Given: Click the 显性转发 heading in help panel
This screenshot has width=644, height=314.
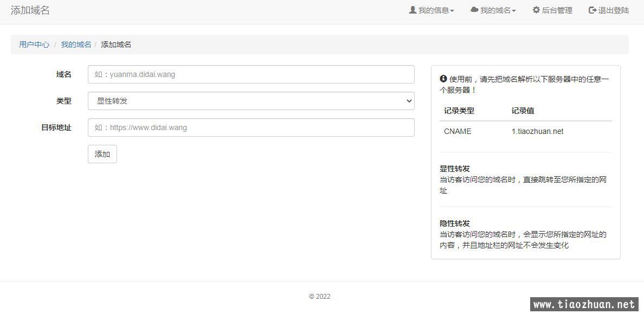Looking at the screenshot, I should tap(455, 169).
